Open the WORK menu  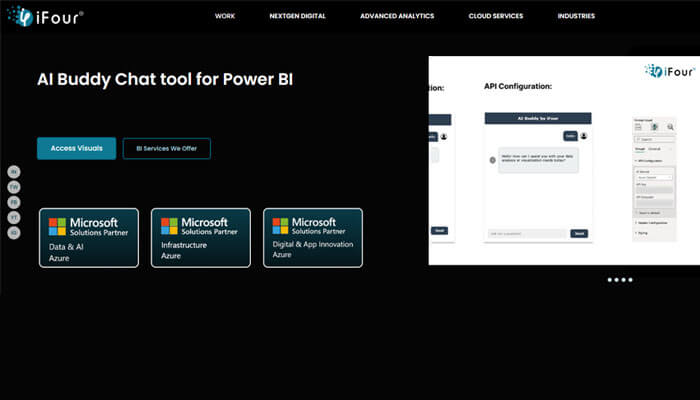[225, 16]
